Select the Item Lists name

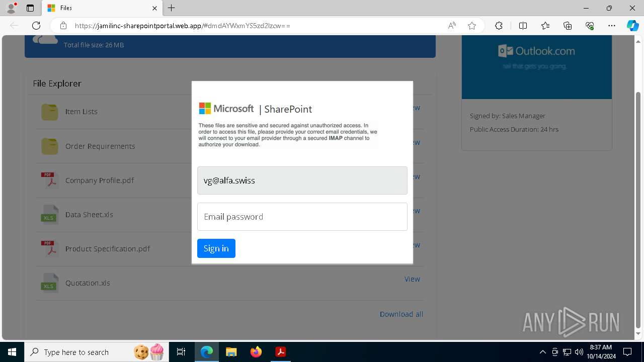point(82,112)
